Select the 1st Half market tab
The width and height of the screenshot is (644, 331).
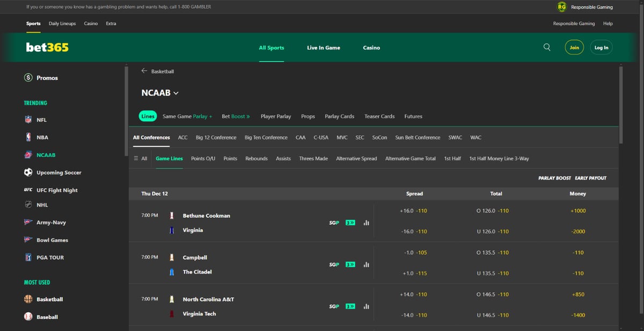point(452,158)
